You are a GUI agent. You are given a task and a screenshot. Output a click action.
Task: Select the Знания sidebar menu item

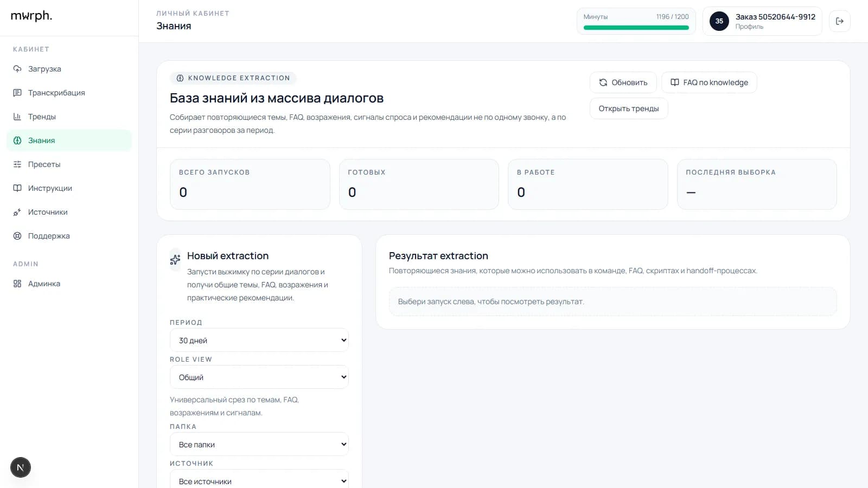click(42, 140)
